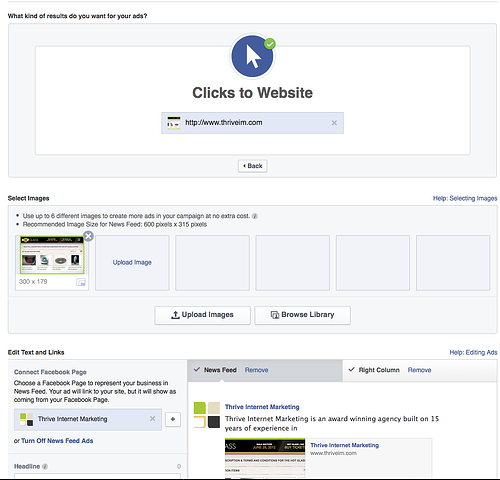Switch to the Right Column preview tab
The height and width of the screenshot is (480, 500).
pyautogui.click(x=379, y=370)
